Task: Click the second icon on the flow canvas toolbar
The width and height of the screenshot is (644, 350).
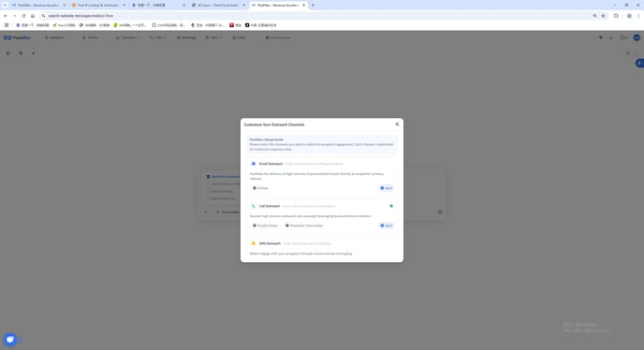Action: click(x=21, y=53)
